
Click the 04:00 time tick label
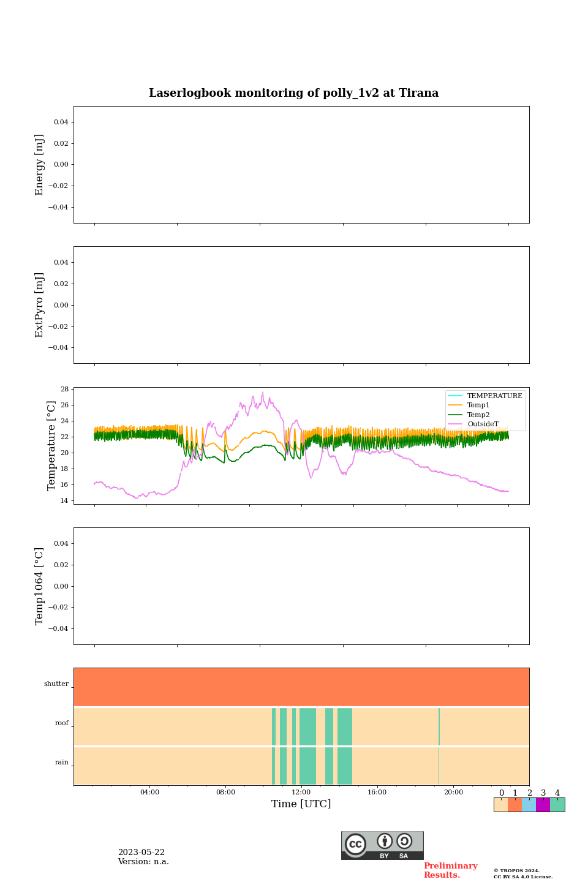coord(149,793)
